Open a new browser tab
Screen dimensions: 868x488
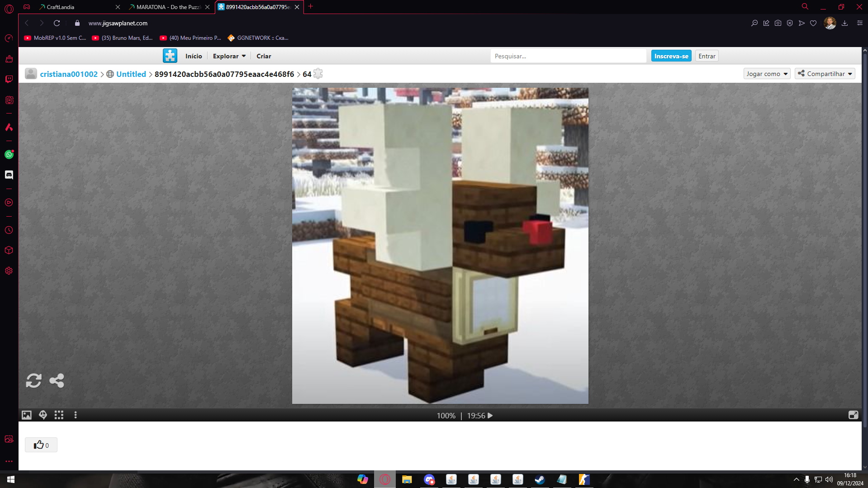[311, 7]
